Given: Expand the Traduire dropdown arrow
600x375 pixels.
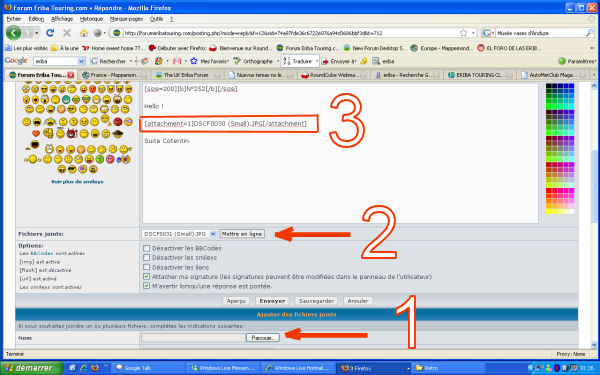Looking at the screenshot, I should point(317,61).
